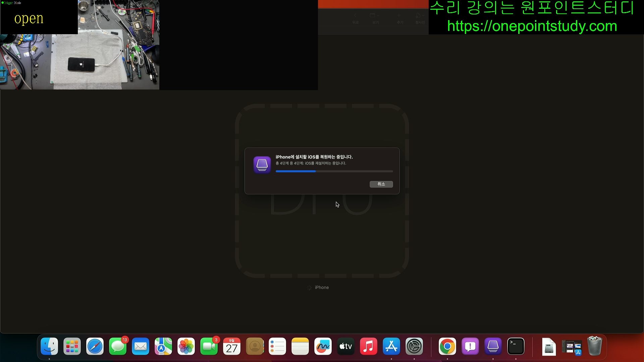Launch Google Chrome from the dock

tap(447, 346)
